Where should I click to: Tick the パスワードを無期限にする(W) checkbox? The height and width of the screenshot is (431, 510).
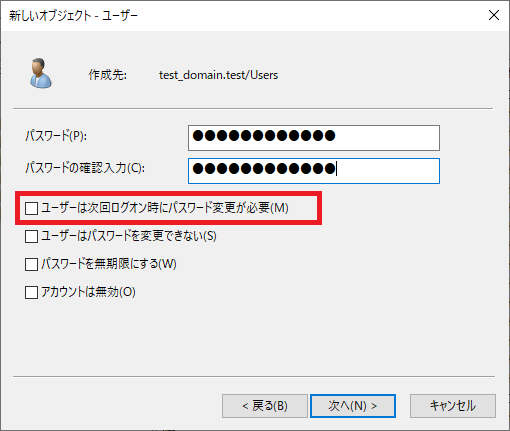[x=31, y=265]
